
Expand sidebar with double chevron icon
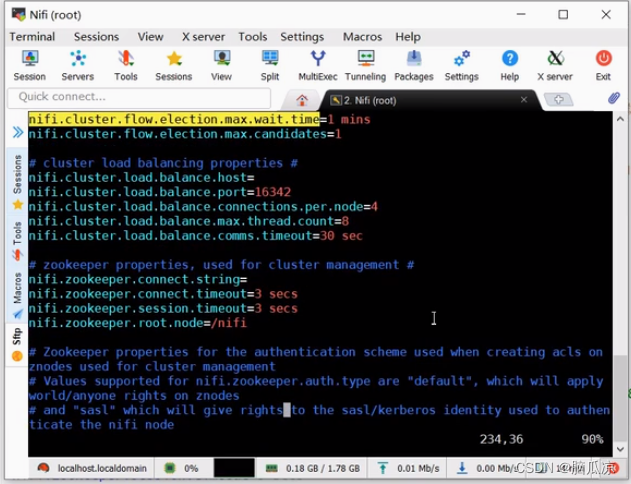coord(18,132)
